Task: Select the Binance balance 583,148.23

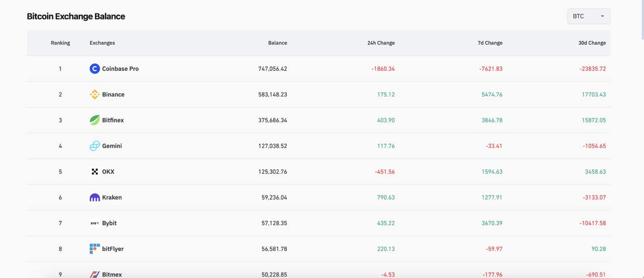Action: pos(273,94)
